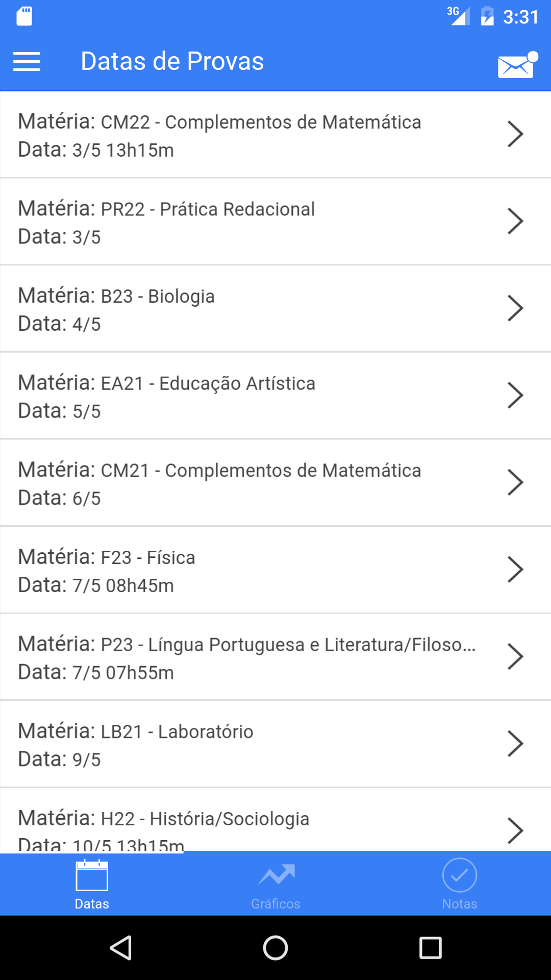Tap the Datas de Provas title
The image size is (551, 980).
(x=172, y=62)
